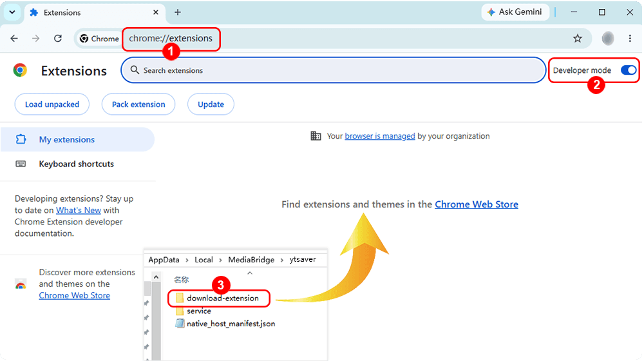Open the What's New link
Viewport: 644px width, 361px height.
tap(79, 210)
